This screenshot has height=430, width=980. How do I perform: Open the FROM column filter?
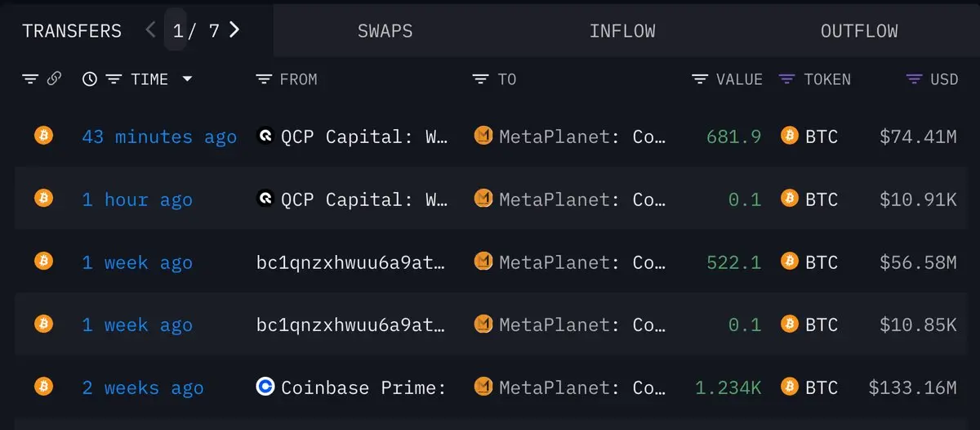click(264, 79)
